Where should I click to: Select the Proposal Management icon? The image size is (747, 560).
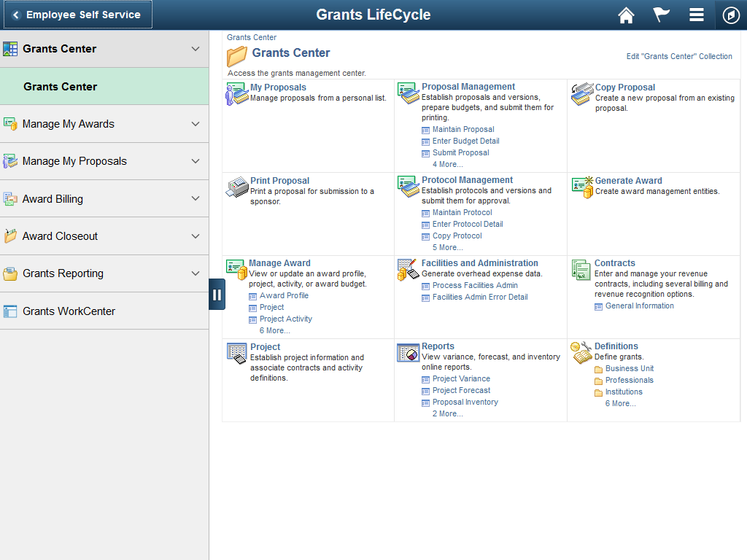(408, 91)
